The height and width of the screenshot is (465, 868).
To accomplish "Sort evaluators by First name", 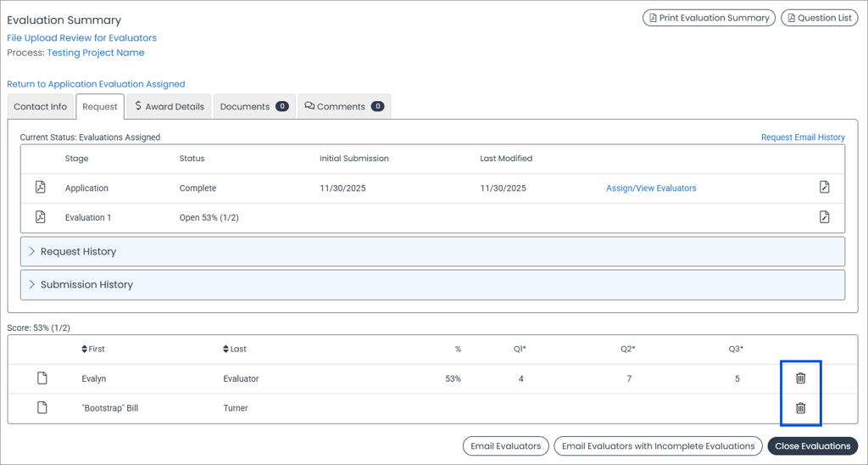I will [x=93, y=349].
